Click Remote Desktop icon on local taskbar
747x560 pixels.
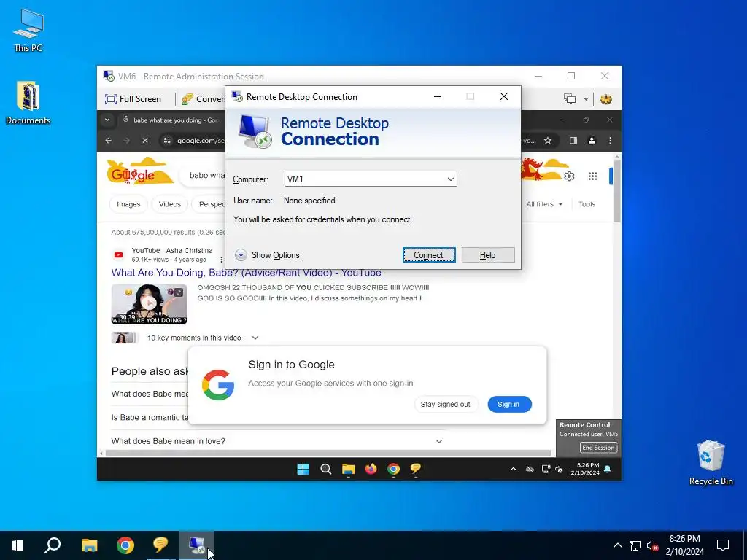pos(197,545)
